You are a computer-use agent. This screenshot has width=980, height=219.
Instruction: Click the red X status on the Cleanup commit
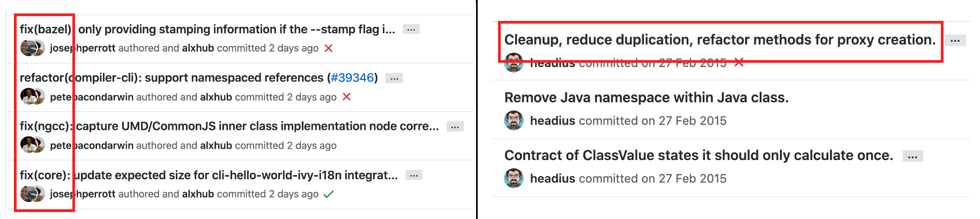pos(739,62)
